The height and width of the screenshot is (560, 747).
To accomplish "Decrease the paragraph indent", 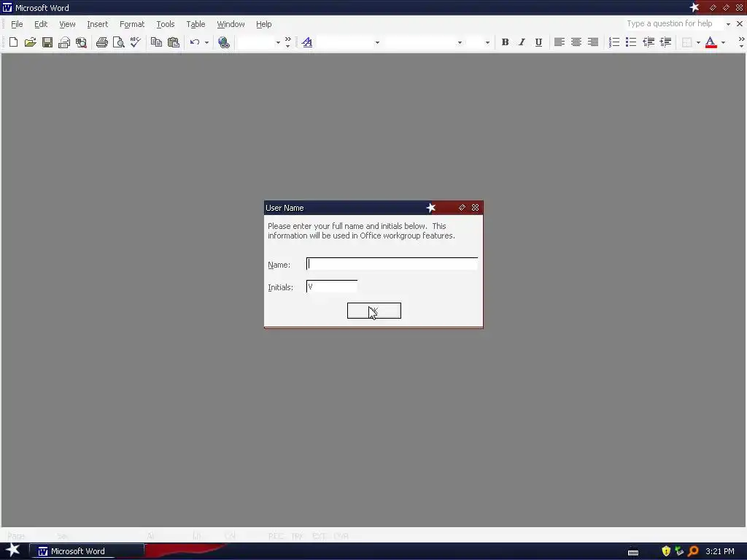I will pyautogui.click(x=649, y=42).
